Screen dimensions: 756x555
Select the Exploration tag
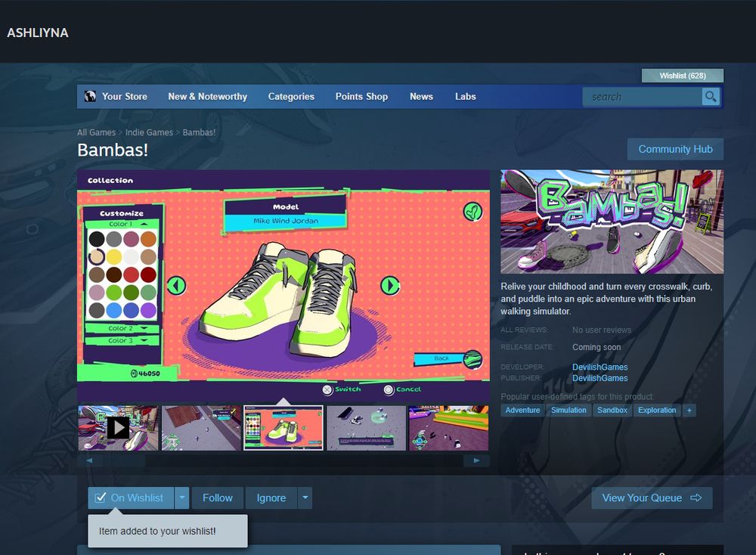tap(657, 411)
